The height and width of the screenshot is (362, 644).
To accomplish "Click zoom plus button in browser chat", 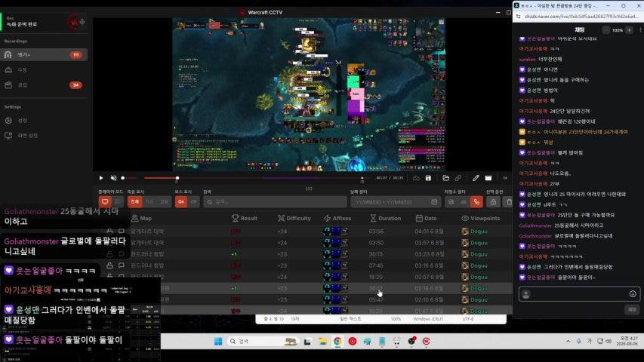I will point(629,30).
